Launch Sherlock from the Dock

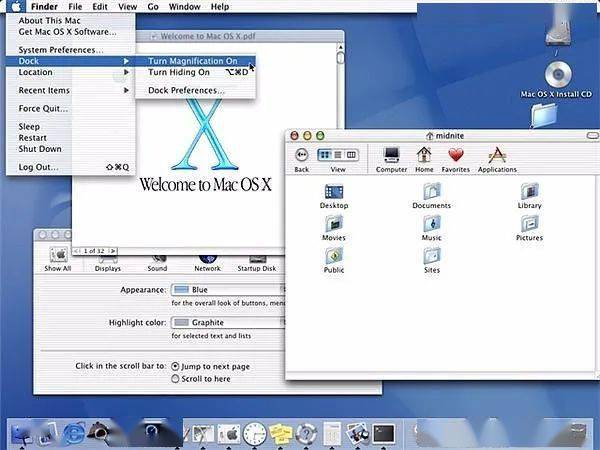98,434
